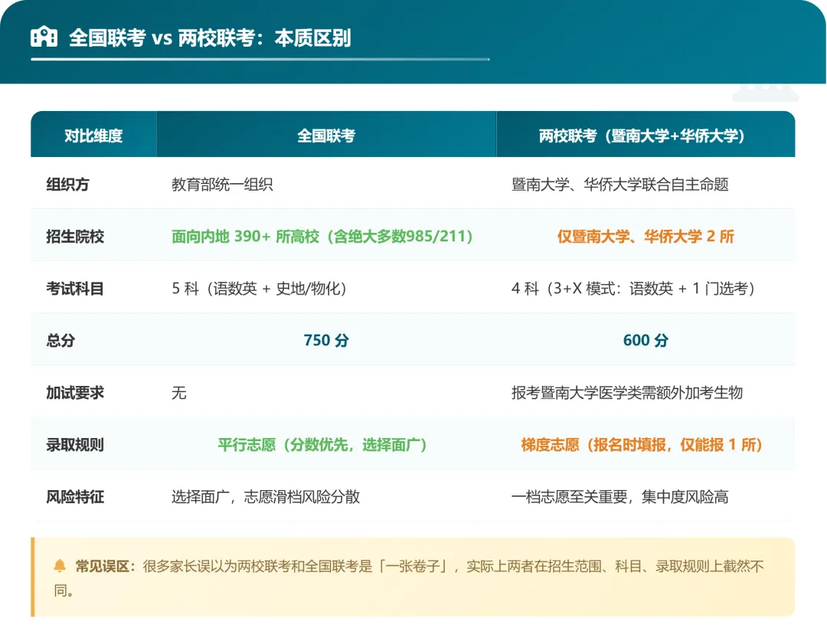Click the cell 暨南大学、华侨大学联合自主命题
Viewport: 827px width, 644px height.
(619, 185)
